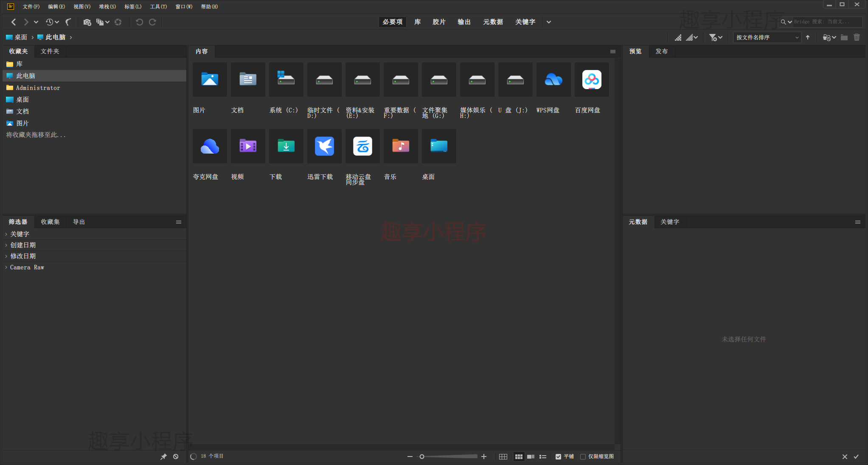Toggle the grid lock icon
Screen dimensions: 868x465
pos(503,457)
